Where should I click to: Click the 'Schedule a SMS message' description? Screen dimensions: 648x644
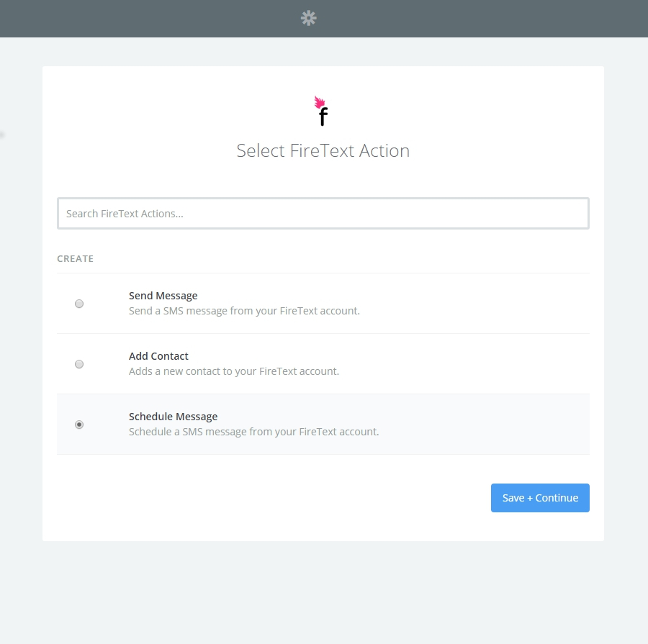point(253,432)
